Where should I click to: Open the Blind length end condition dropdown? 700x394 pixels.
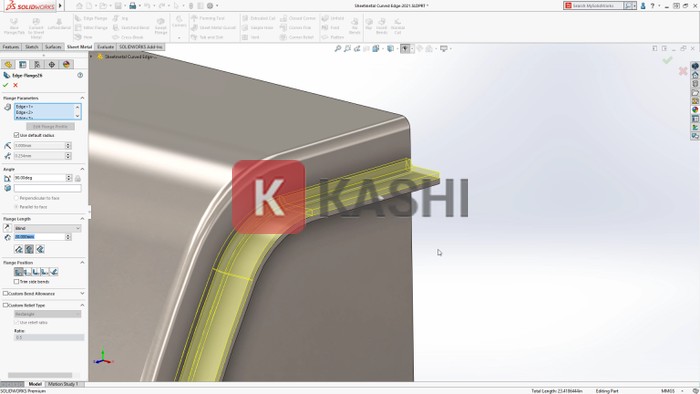click(x=47, y=228)
